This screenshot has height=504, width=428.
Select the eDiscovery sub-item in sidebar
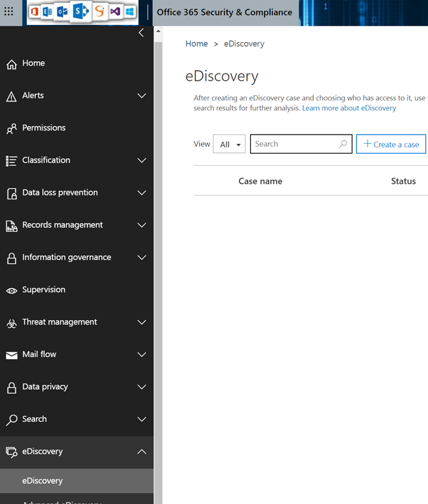[43, 481]
